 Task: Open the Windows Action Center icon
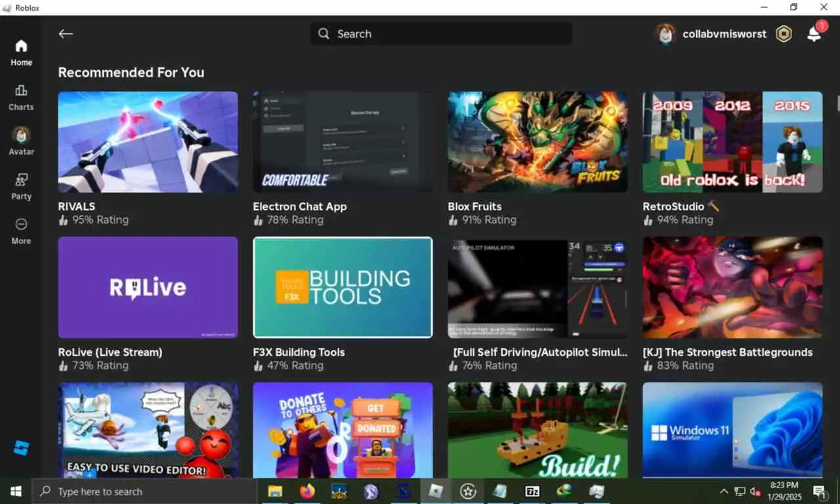(x=819, y=492)
